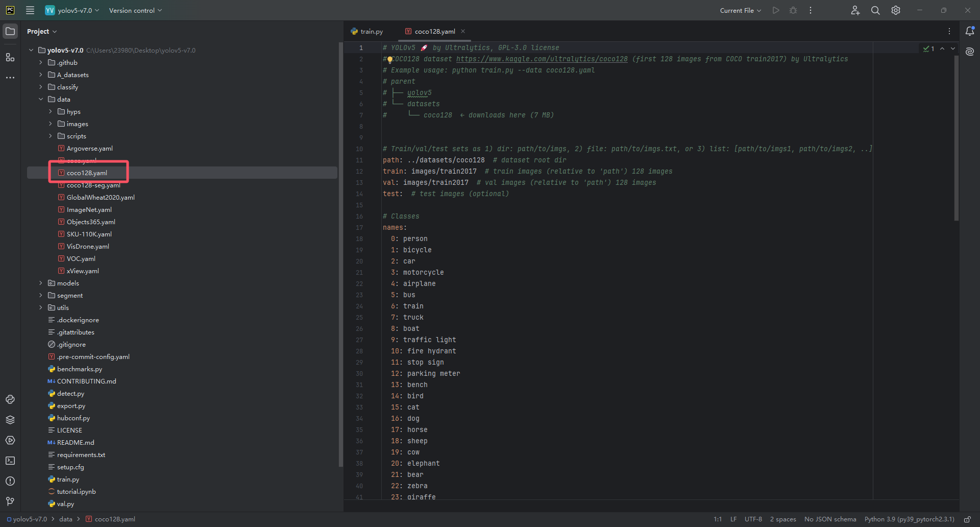Open Version control dropdown

(135, 10)
